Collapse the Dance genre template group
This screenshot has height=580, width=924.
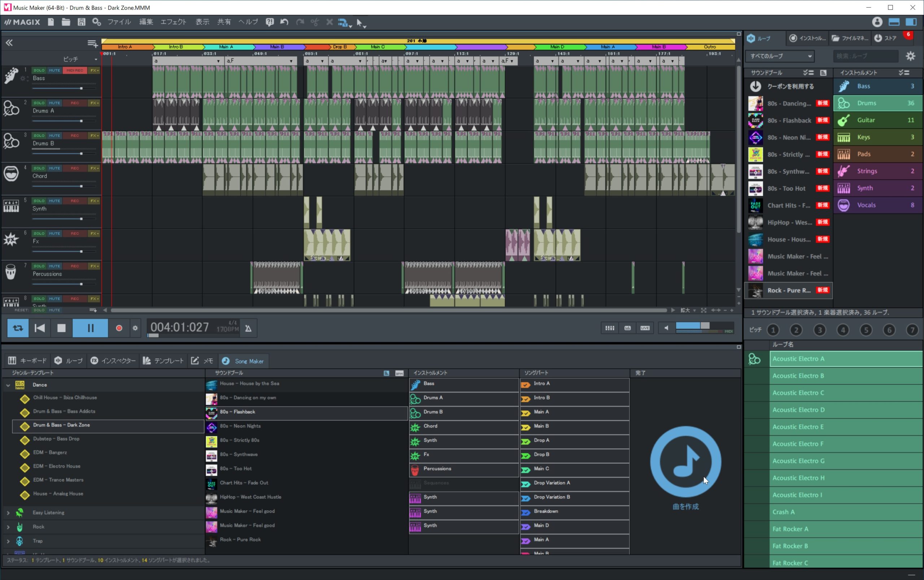coord(8,385)
